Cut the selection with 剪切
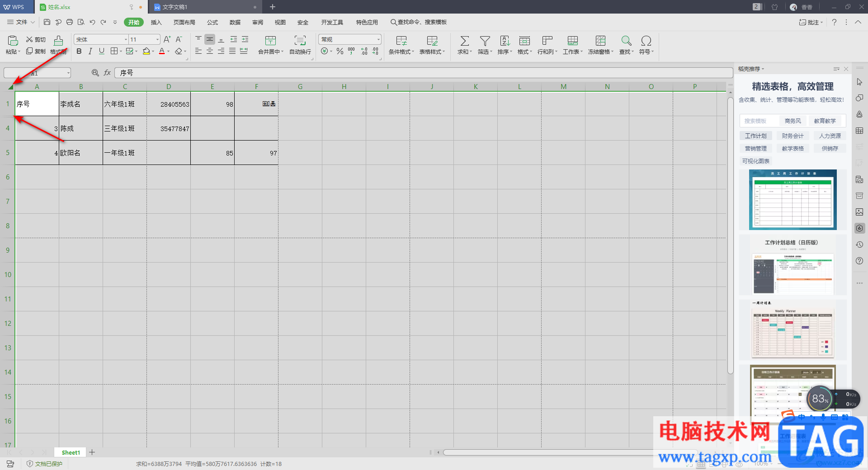 coord(36,40)
